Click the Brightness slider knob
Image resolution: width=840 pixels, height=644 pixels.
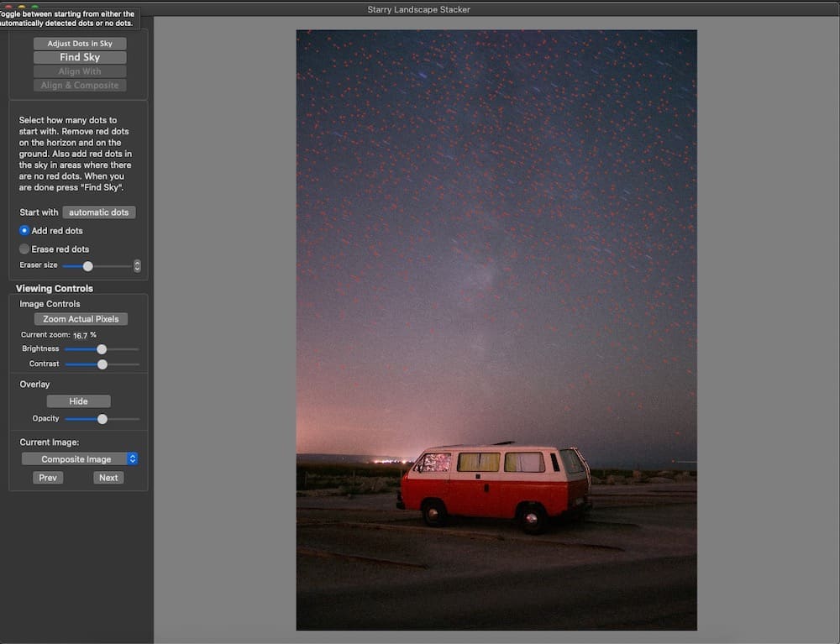(102, 349)
